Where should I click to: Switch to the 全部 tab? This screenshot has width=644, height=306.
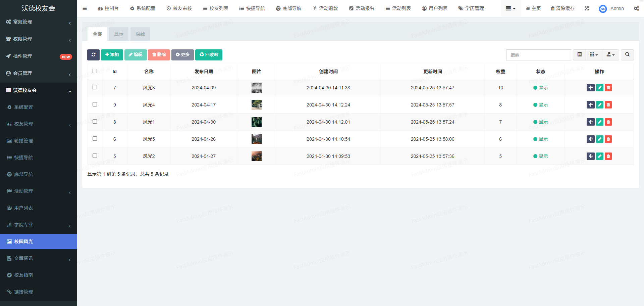click(97, 34)
